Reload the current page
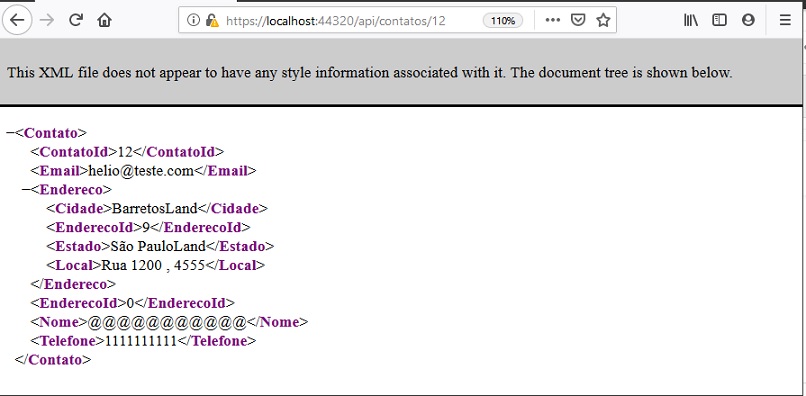Viewport: 806px width, 396px height. (76, 21)
